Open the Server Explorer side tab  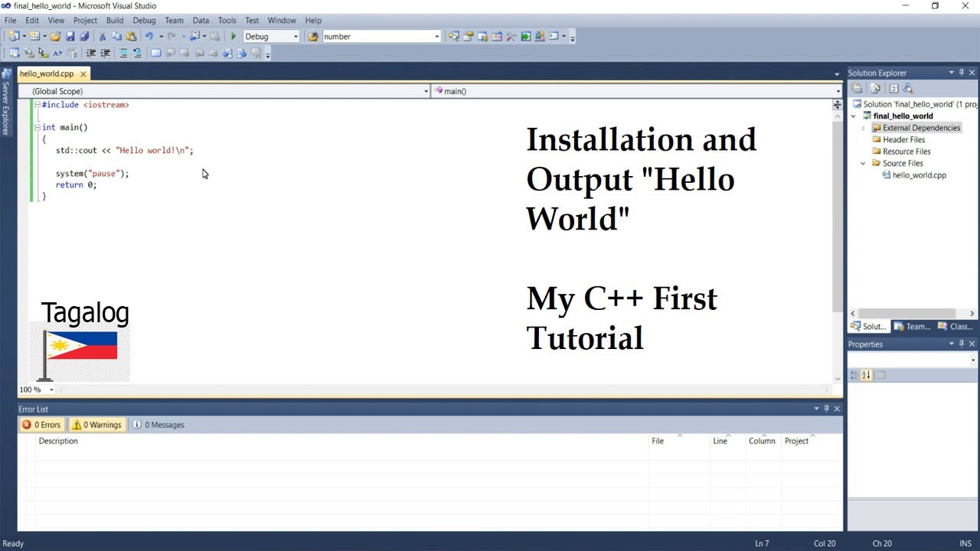click(x=5, y=102)
